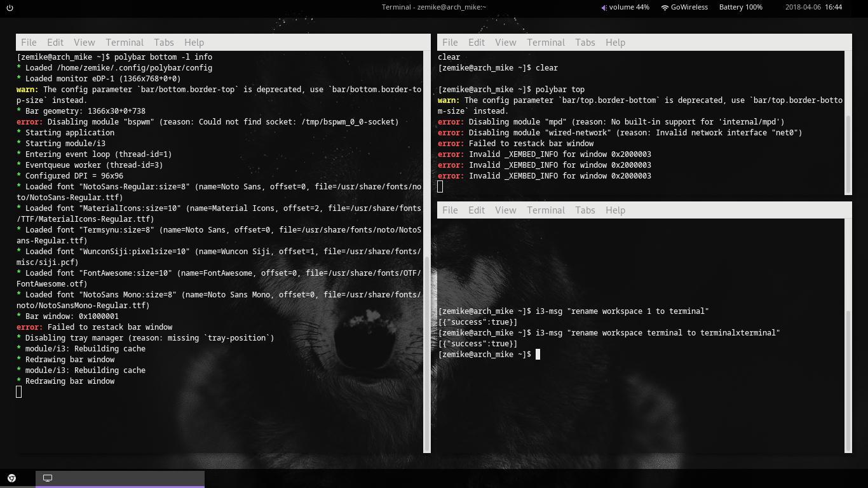Select the GoWireless network label

click(691, 7)
